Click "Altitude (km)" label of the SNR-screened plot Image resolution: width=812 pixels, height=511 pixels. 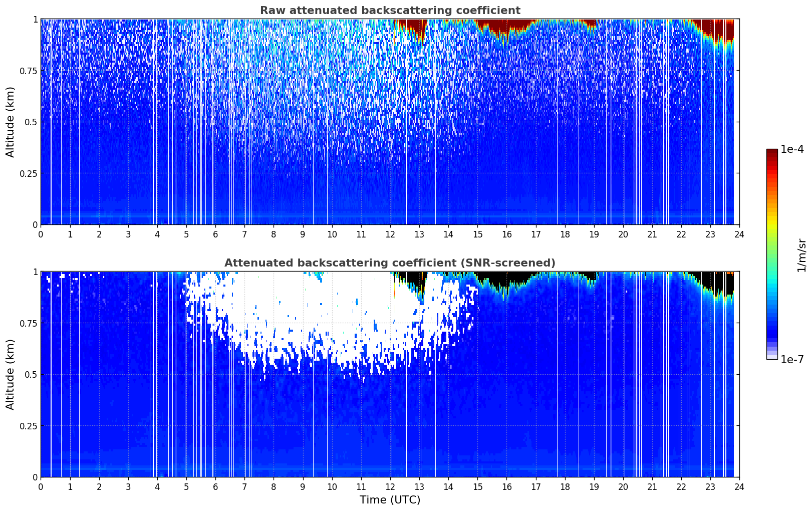[11, 374]
